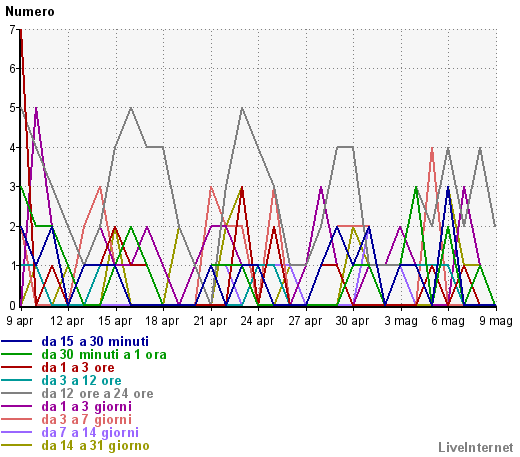Select legend label 'da 7 a 14 giorni'
Screen dimensions: 520x457
tap(90, 432)
